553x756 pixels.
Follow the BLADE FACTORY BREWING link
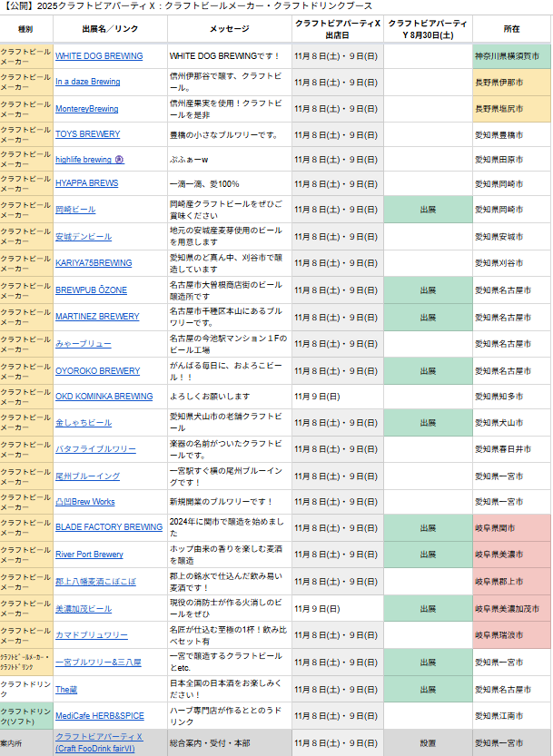(x=109, y=527)
